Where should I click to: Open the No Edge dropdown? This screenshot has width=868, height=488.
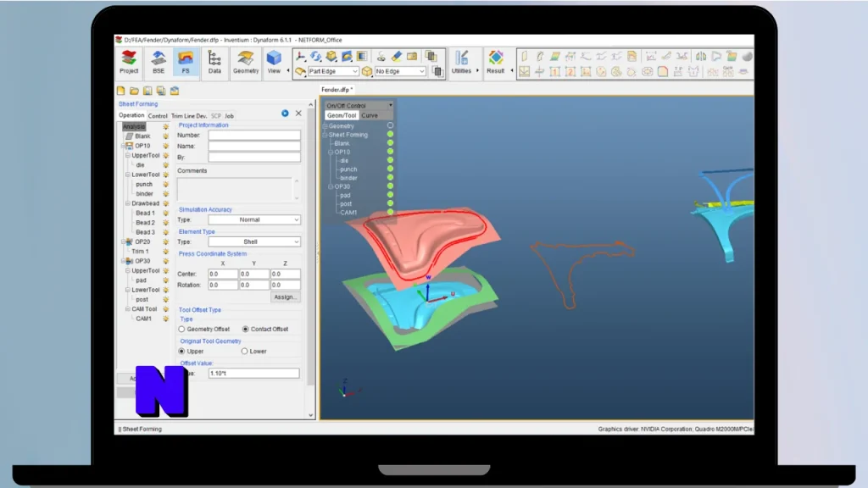[400, 71]
